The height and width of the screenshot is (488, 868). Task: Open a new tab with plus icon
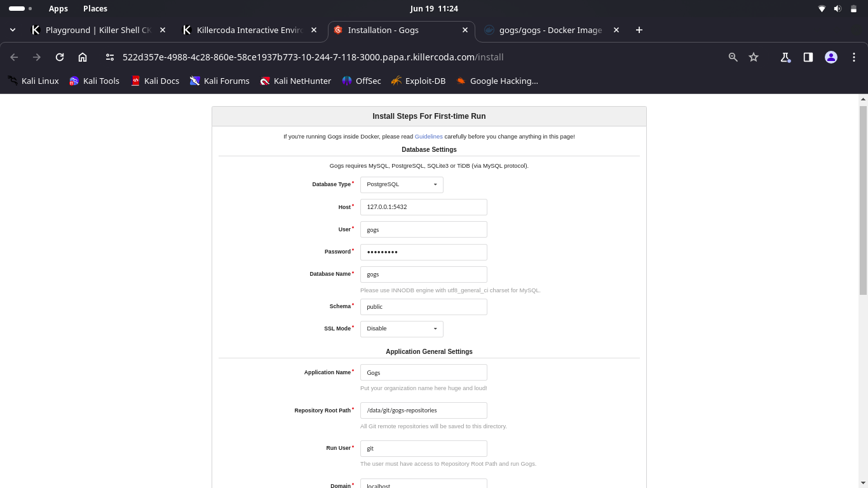pos(639,30)
